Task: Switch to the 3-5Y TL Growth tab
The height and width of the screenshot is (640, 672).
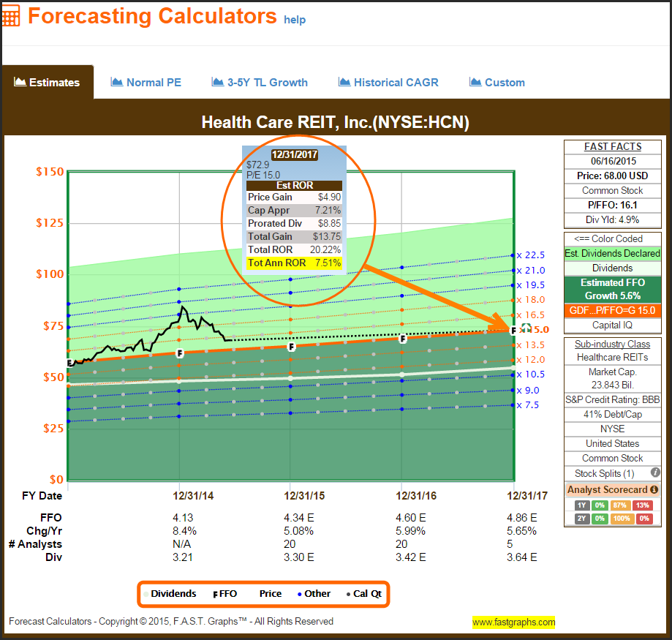Action: 259,83
